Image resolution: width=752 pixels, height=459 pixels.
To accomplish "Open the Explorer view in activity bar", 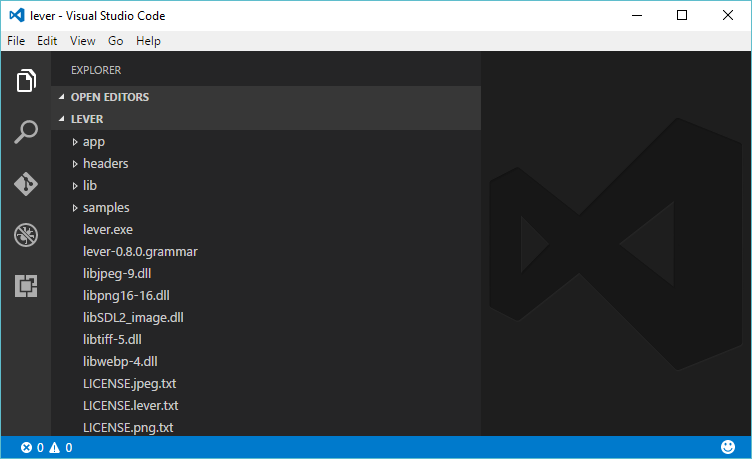I will (26, 81).
